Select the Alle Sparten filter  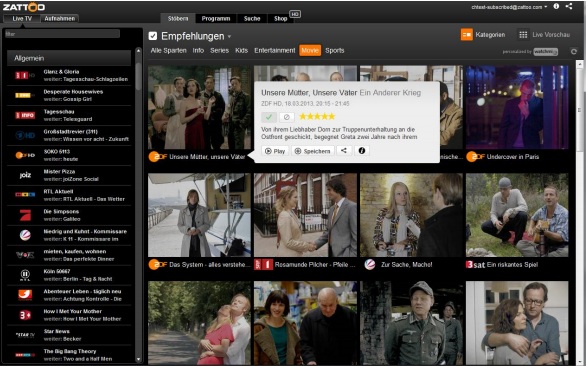pyautogui.click(x=169, y=50)
